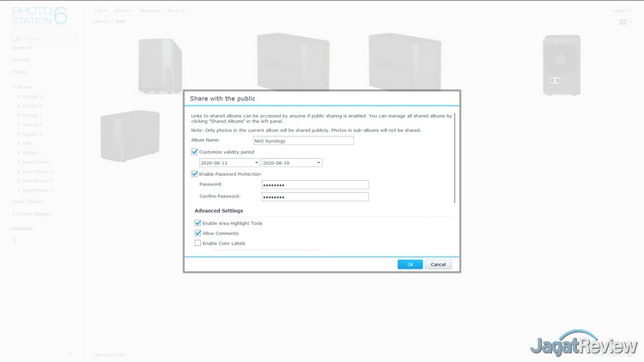Start Slideshow from the top toolbar
The image size is (644, 362).
coord(150,10)
